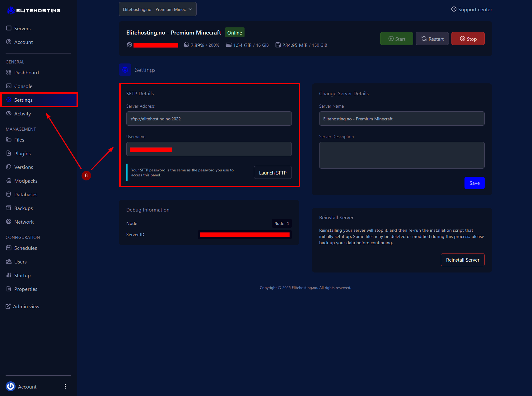Open Databases cylinder icon

click(x=9, y=194)
